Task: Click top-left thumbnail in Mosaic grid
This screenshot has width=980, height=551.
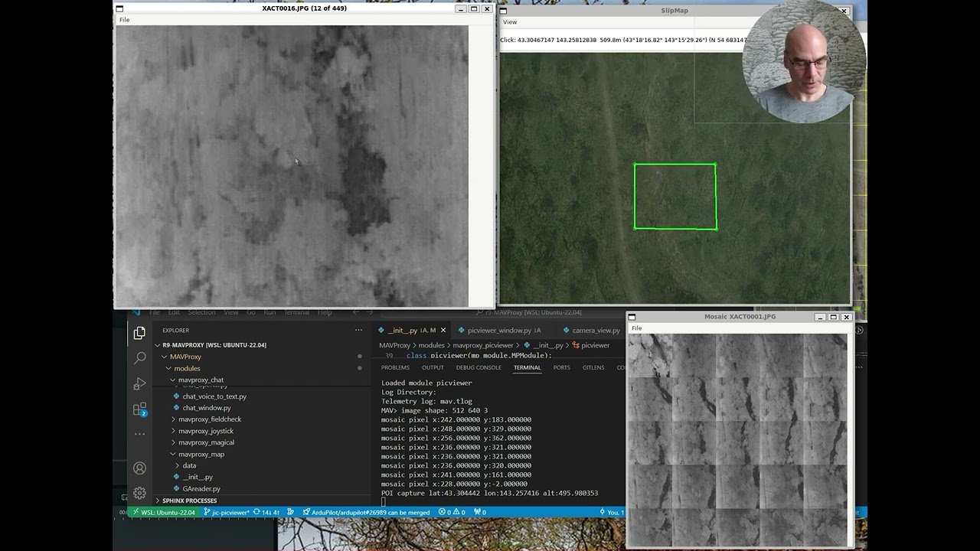Action: pos(650,355)
